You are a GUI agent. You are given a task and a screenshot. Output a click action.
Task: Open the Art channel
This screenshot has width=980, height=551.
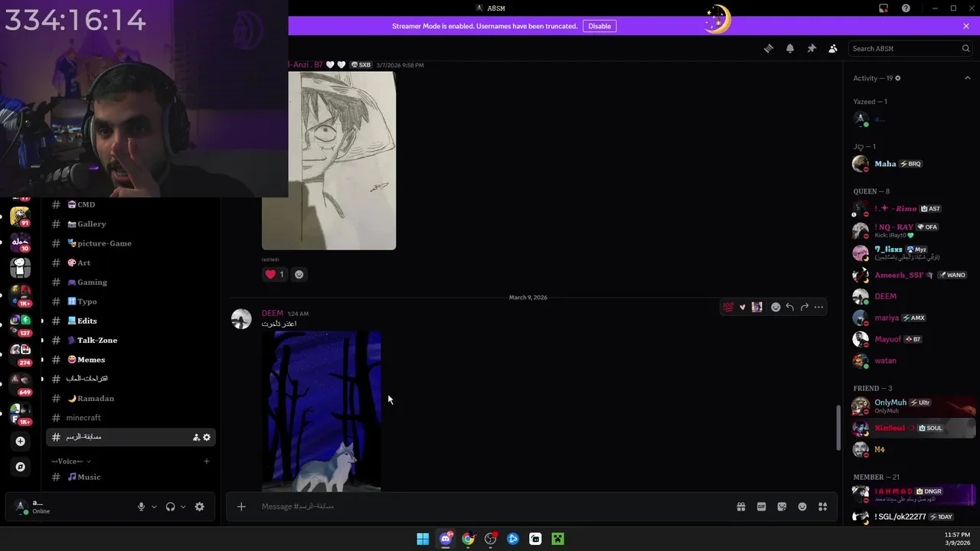130,262
